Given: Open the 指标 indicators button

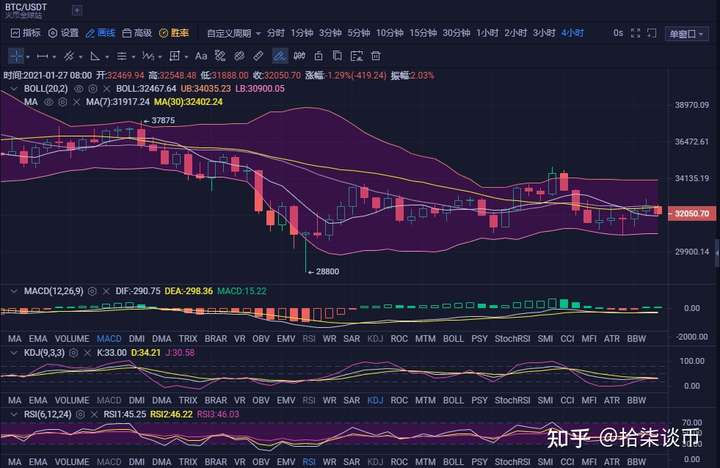Looking at the screenshot, I should pos(26,33).
